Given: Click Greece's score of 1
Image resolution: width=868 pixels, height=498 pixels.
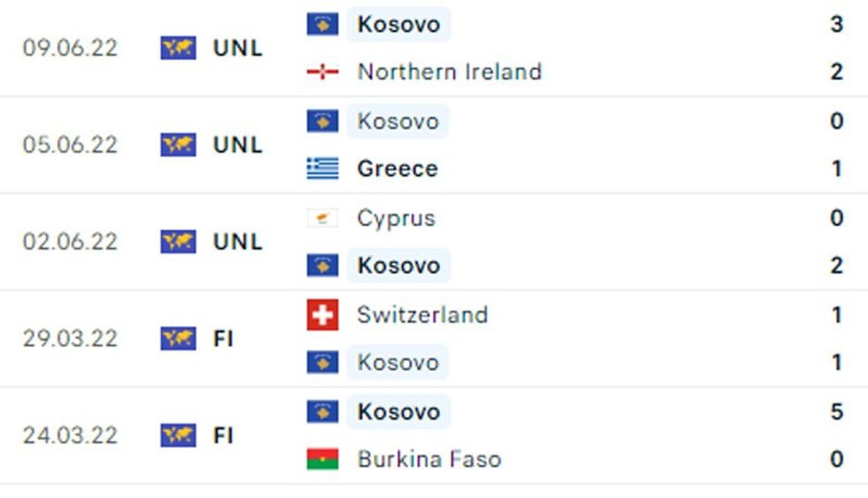Looking at the screenshot, I should pos(836,168).
